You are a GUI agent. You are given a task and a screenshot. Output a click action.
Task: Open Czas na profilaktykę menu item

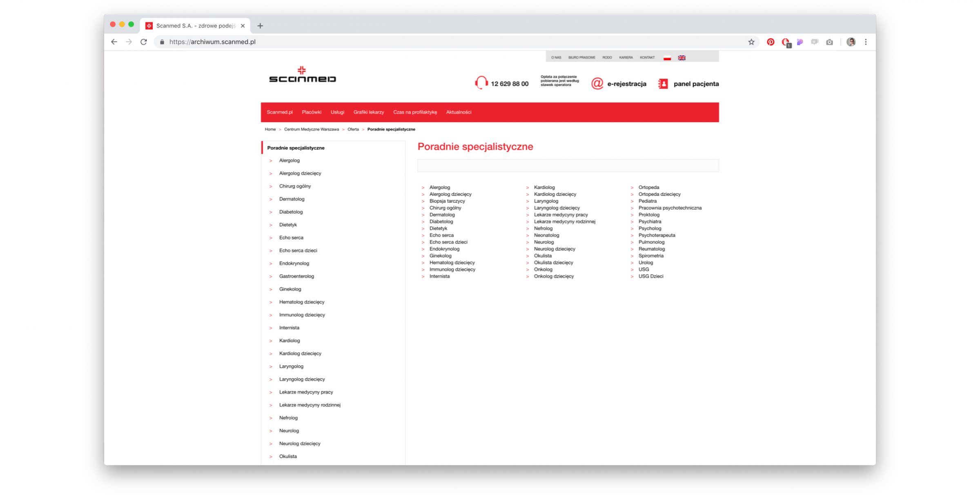tap(415, 112)
